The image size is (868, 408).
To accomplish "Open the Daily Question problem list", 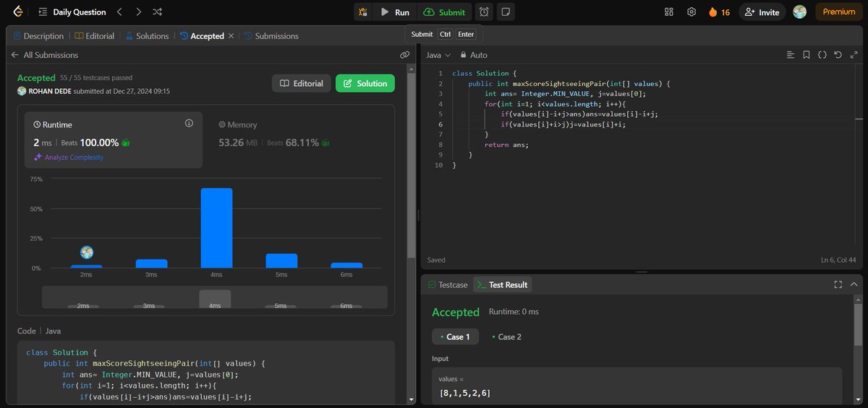I will coord(72,12).
